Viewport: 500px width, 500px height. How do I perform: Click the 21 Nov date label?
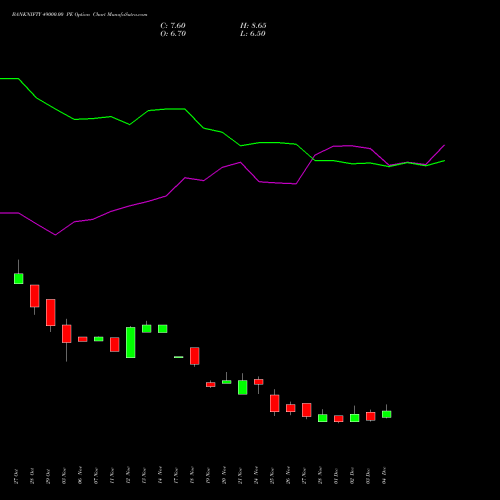tap(240, 476)
